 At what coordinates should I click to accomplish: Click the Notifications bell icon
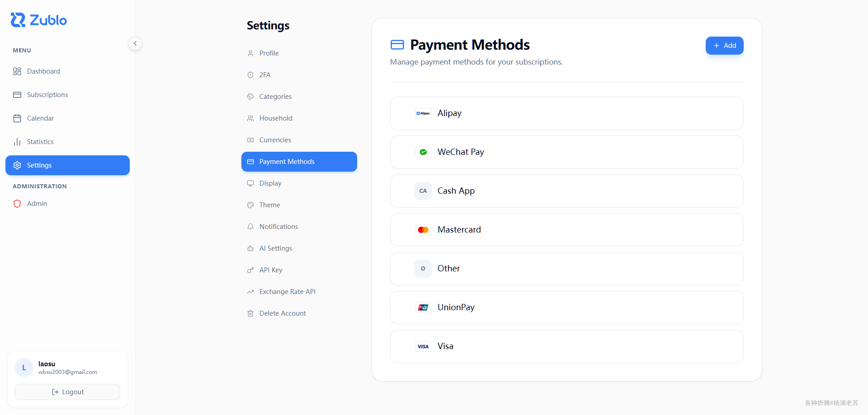point(250,227)
